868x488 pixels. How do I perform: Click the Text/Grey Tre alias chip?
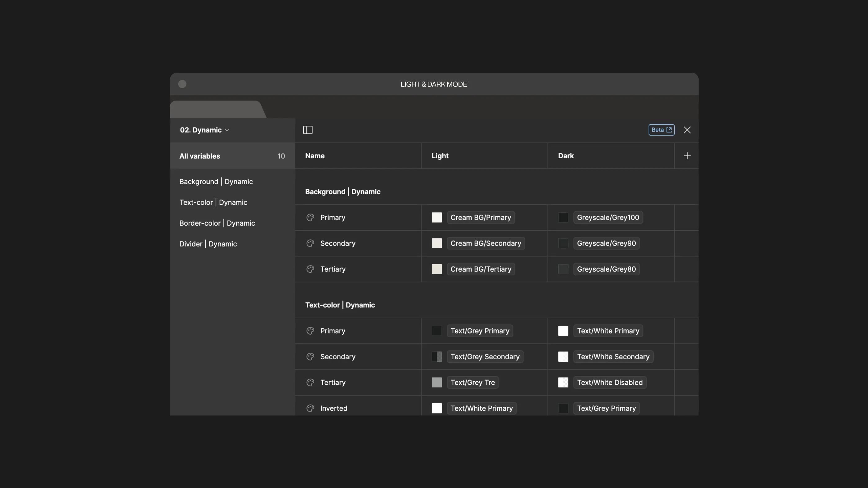click(x=473, y=382)
